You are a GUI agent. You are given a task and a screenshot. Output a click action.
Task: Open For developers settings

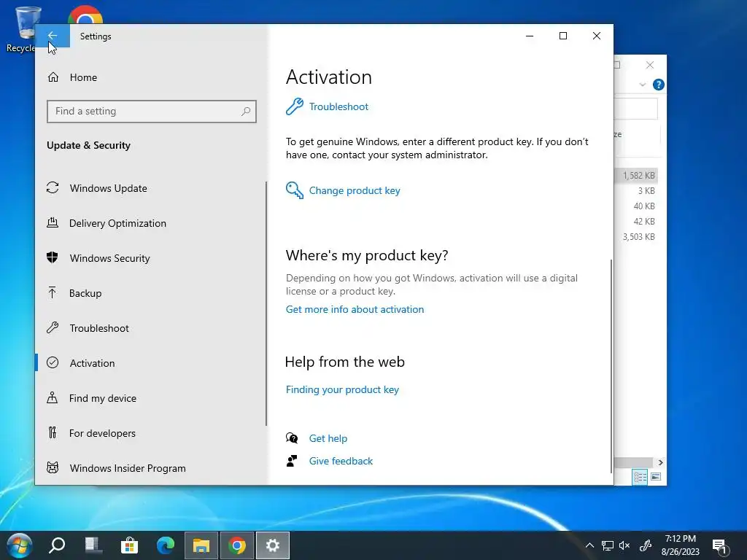coord(102,433)
